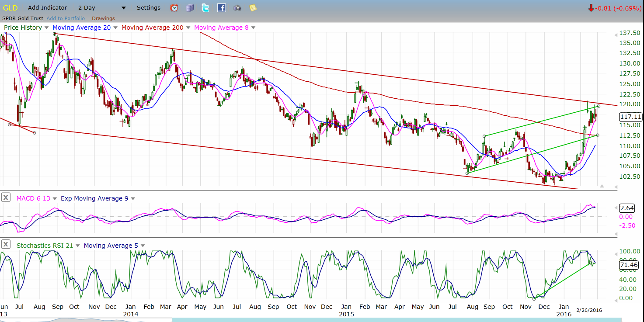
Task: Click the Exp Moving Average 9 label
Action: click(94, 198)
